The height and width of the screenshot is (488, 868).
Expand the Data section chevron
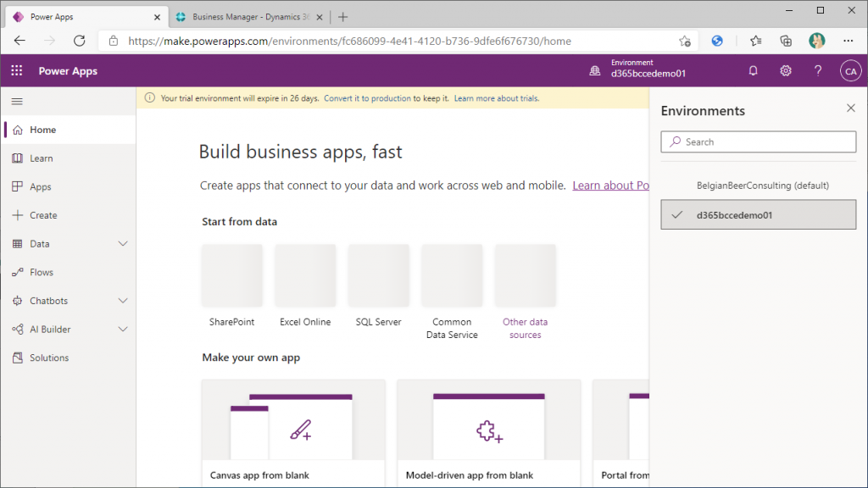click(x=123, y=243)
